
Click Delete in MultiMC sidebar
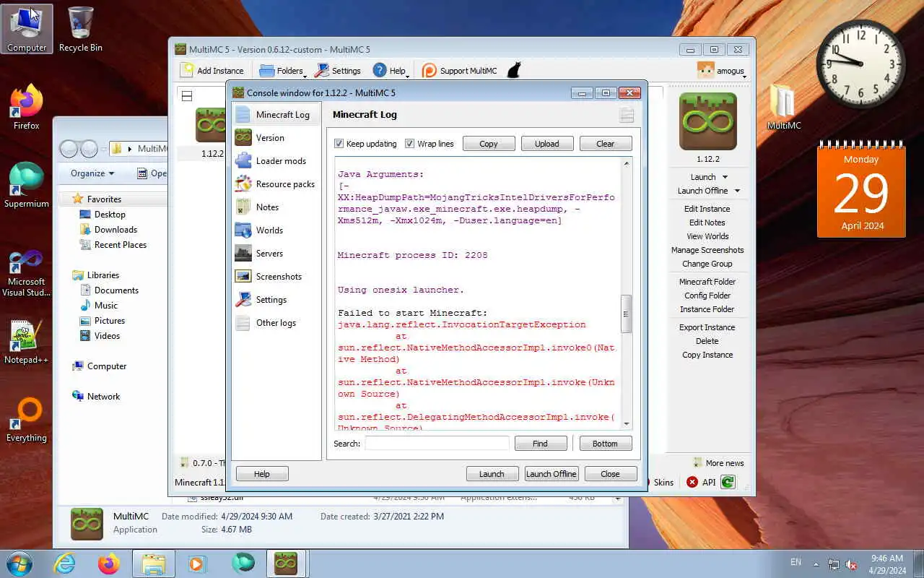pyautogui.click(x=707, y=341)
